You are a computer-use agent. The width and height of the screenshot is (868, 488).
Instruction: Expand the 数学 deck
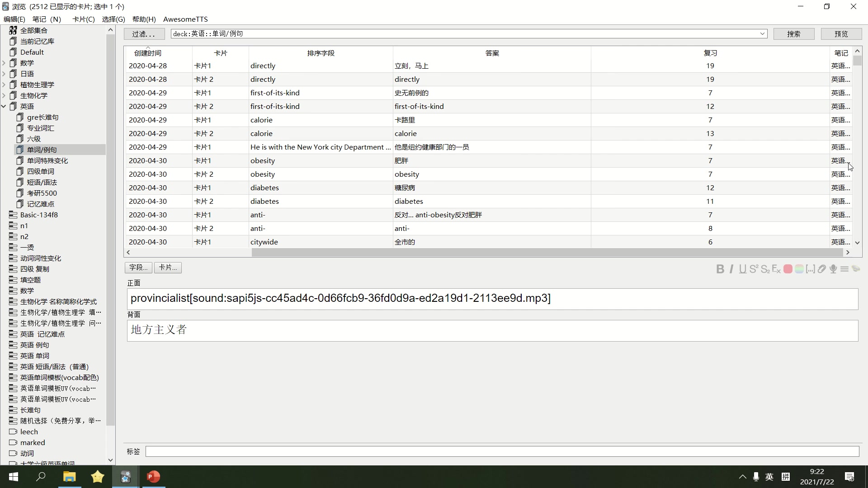tap(4, 63)
